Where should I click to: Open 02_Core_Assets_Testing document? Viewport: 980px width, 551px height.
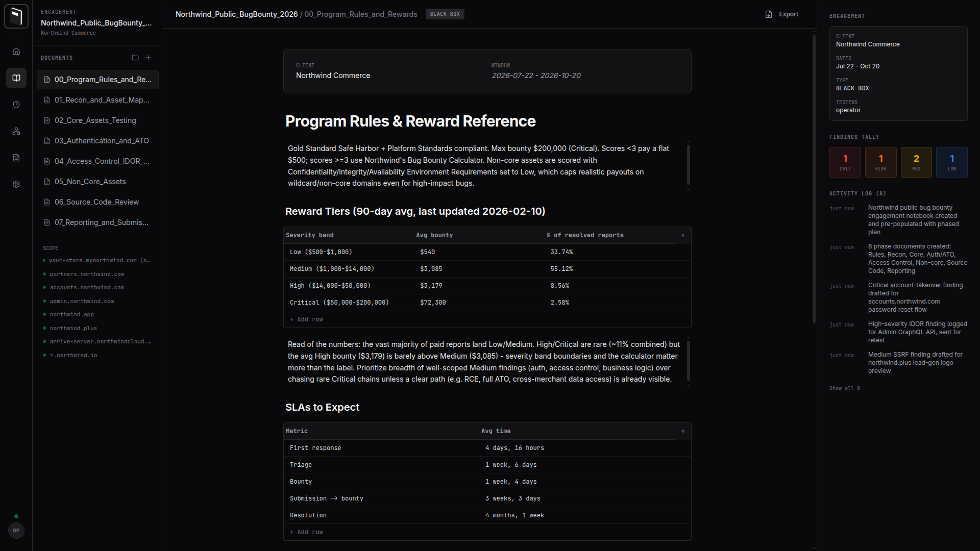click(97, 120)
